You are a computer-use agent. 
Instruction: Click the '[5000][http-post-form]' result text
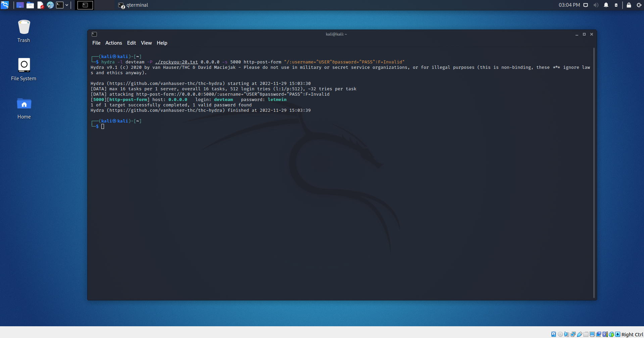120,100
